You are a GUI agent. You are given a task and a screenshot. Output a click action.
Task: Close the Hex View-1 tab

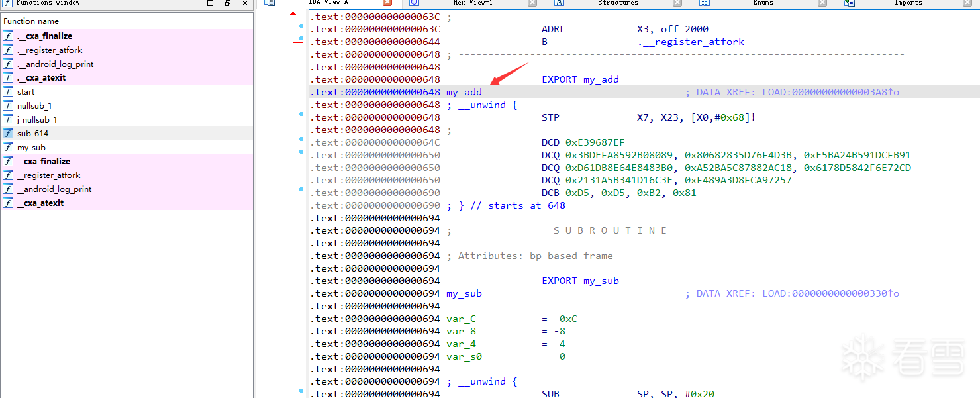pos(532,3)
